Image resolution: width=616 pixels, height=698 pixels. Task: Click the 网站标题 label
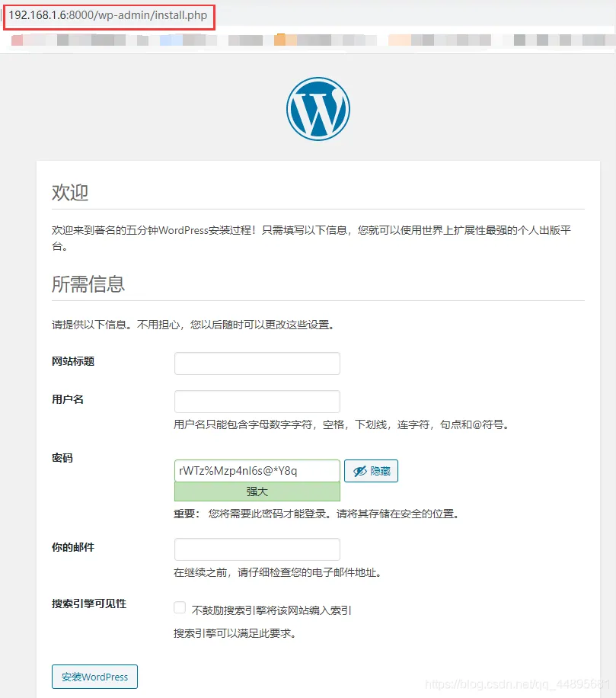(73, 361)
